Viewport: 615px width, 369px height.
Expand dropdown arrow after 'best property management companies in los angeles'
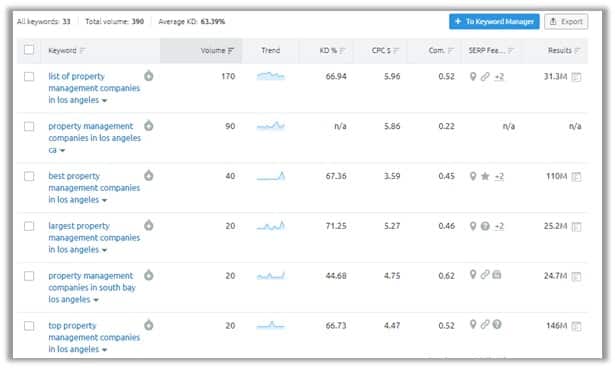104,200
